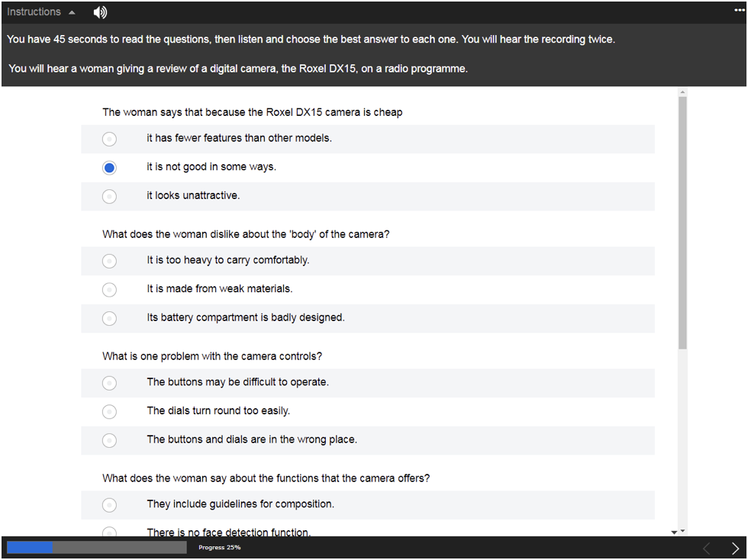Click the scroll down arrow
Image resolution: width=748 pixels, height=560 pixels.
[x=682, y=531]
